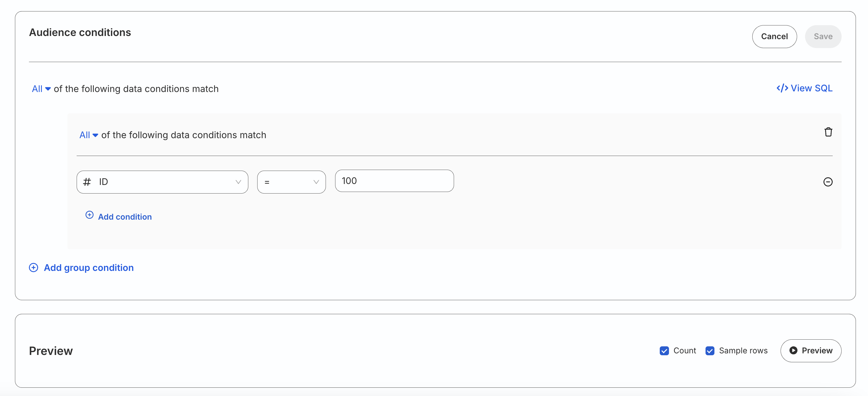Click the Save button

pos(823,36)
